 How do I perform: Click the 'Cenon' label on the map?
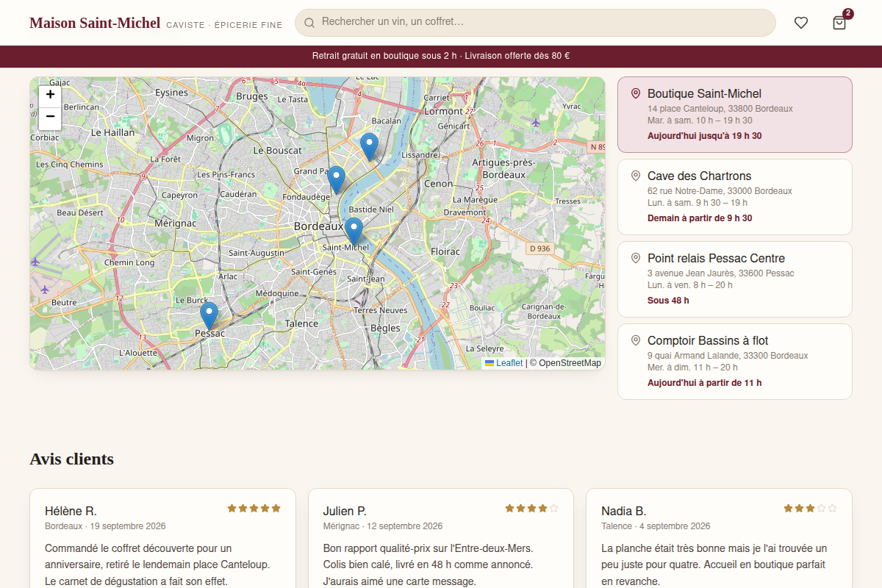(439, 184)
